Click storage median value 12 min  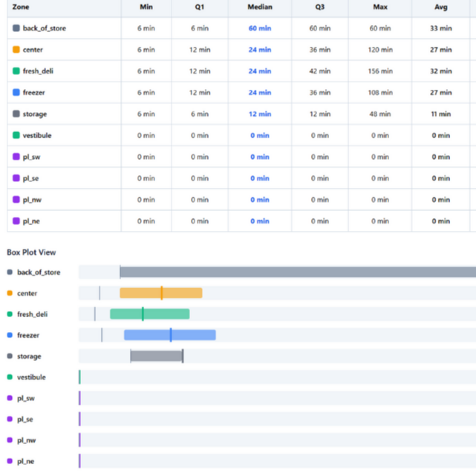260,114
